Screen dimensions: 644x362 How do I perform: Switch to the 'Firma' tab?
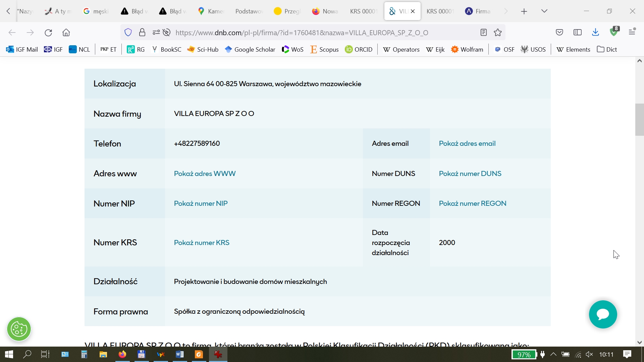[x=479, y=11]
